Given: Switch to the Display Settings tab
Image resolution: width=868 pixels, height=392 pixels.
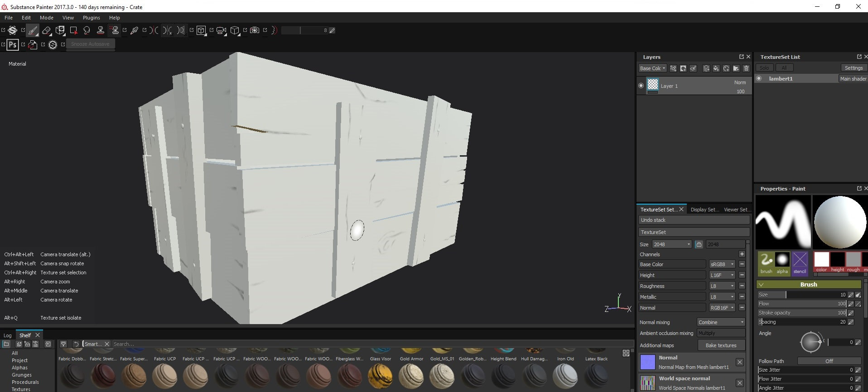Looking at the screenshot, I should point(704,210).
